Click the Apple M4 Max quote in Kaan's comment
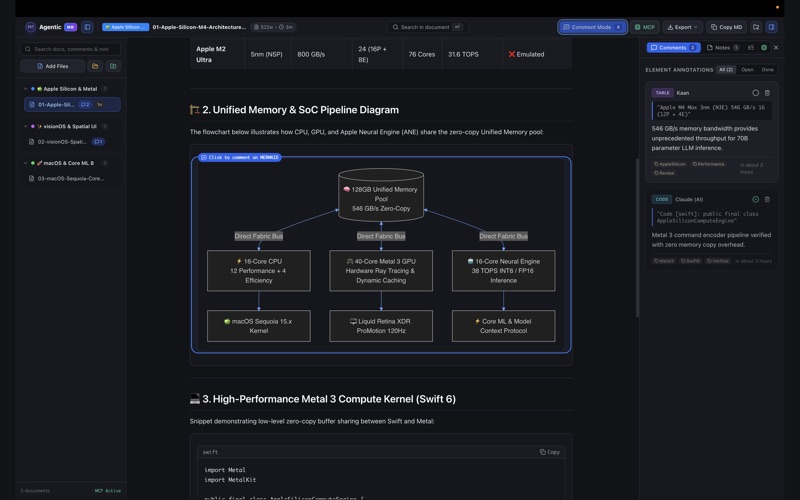The width and height of the screenshot is (800, 500). (x=711, y=111)
